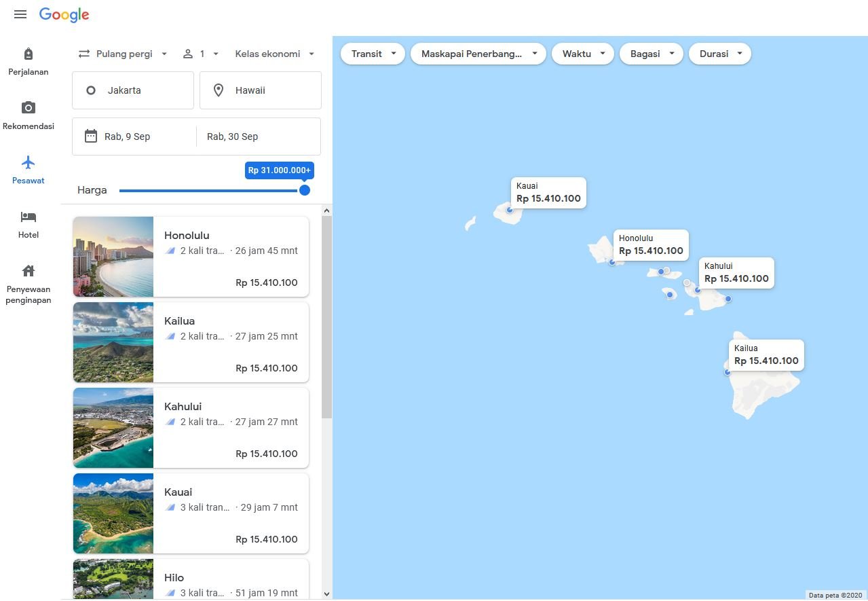Select the Kahului result title

183,407
